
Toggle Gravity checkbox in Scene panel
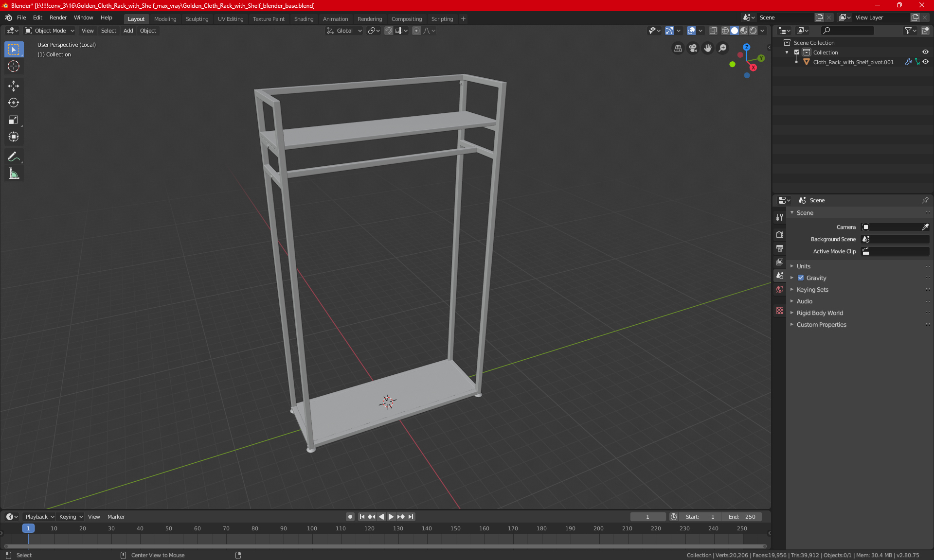point(799,278)
